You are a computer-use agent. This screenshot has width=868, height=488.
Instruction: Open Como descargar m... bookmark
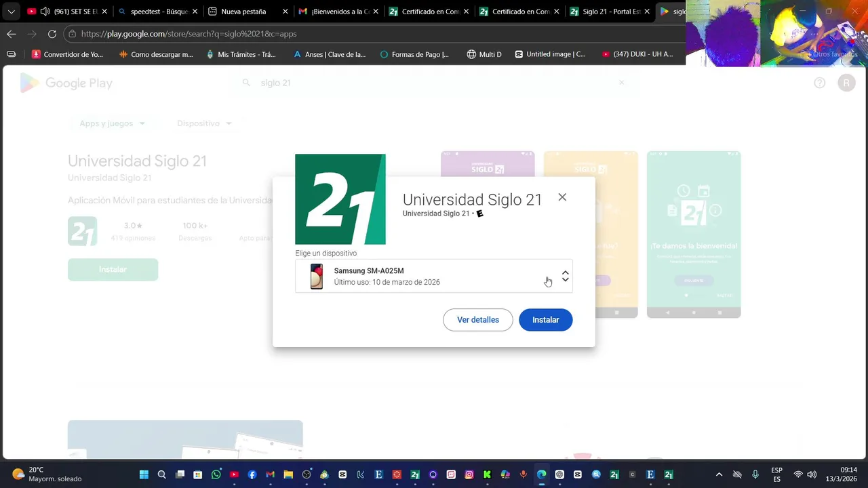(x=156, y=54)
